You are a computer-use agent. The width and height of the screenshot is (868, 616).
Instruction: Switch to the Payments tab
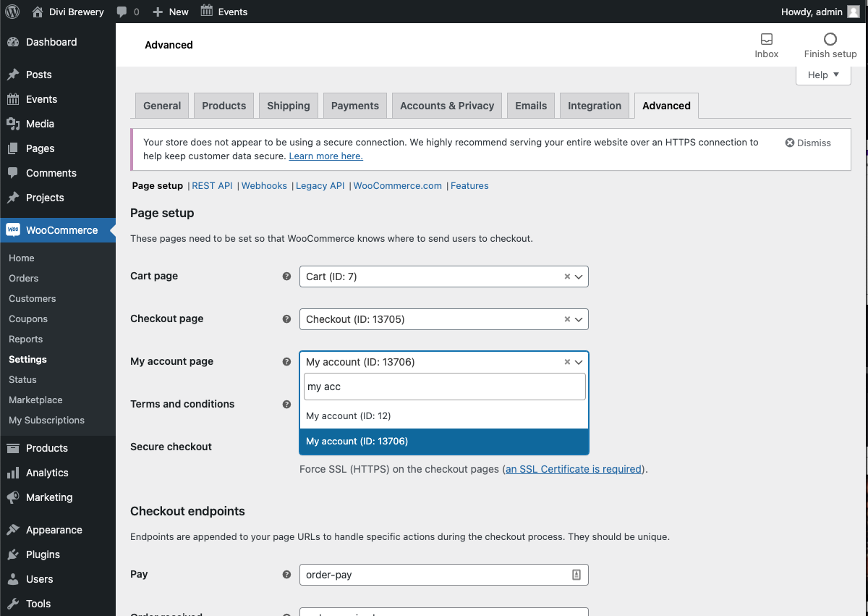tap(355, 106)
